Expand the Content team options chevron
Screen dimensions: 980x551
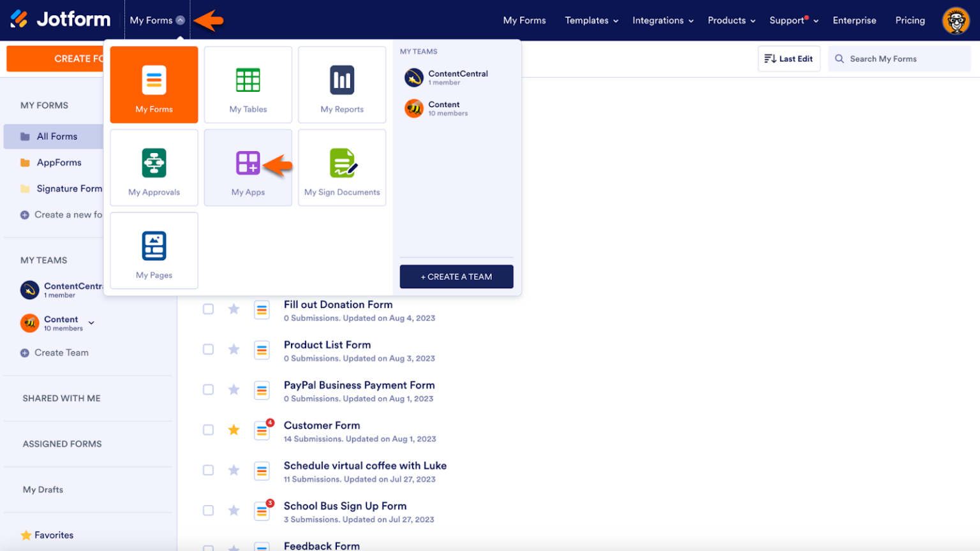click(91, 323)
